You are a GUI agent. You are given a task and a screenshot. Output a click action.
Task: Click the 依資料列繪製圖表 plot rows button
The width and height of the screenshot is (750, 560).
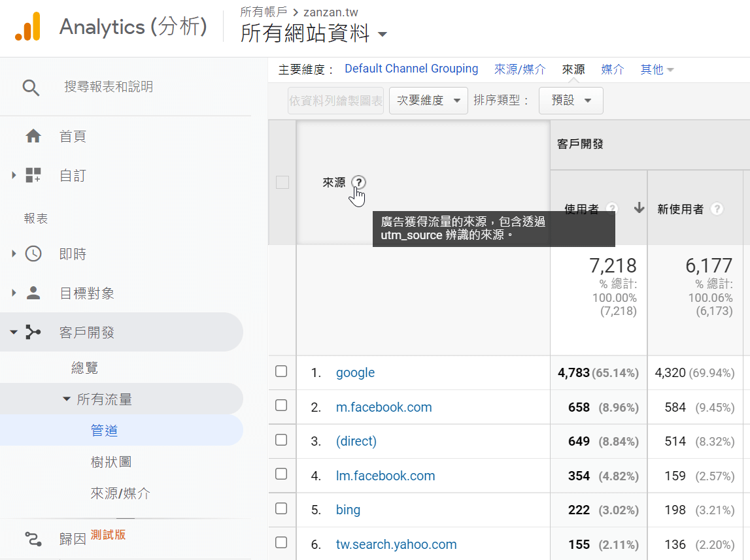click(336, 101)
